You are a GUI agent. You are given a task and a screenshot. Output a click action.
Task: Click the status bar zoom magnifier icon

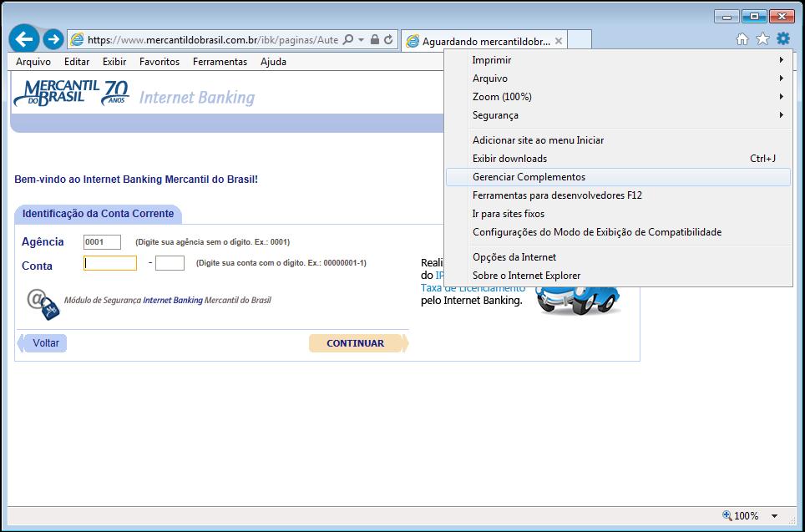tap(727, 515)
